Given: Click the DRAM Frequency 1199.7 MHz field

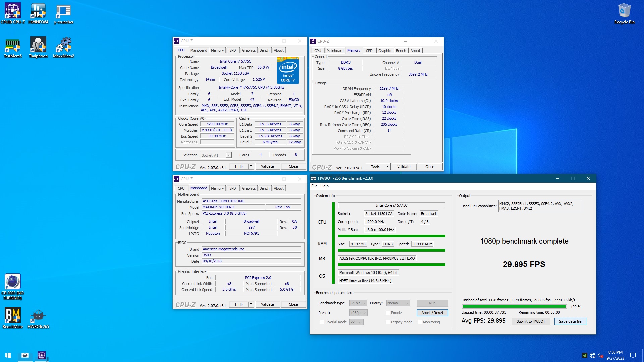Looking at the screenshot, I should tap(389, 88).
